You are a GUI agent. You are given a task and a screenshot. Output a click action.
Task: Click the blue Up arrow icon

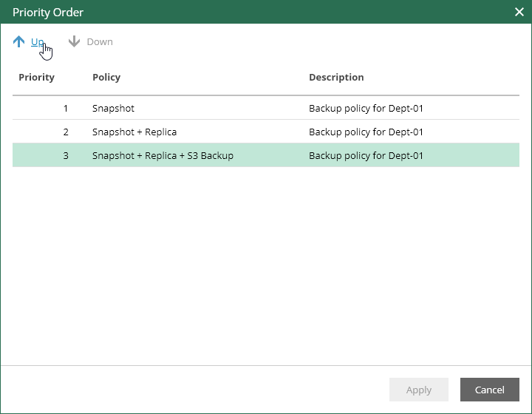(x=19, y=41)
